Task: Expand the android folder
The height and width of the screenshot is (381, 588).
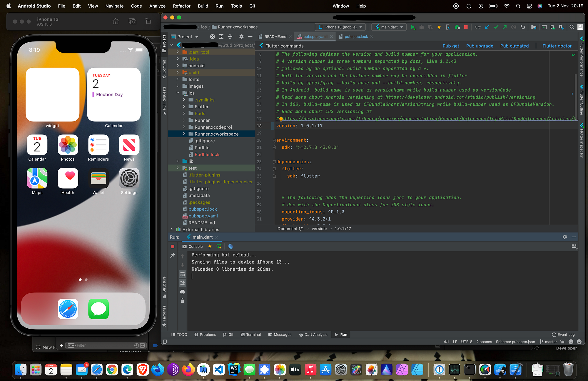Action: [x=178, y=66]
